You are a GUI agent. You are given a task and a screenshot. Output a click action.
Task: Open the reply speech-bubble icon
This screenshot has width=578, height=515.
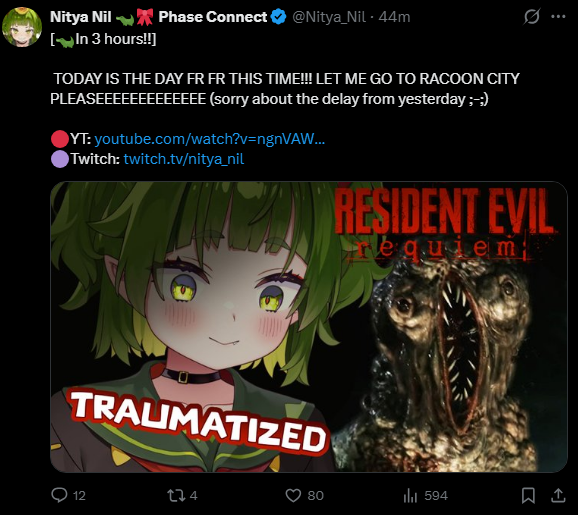59,495
